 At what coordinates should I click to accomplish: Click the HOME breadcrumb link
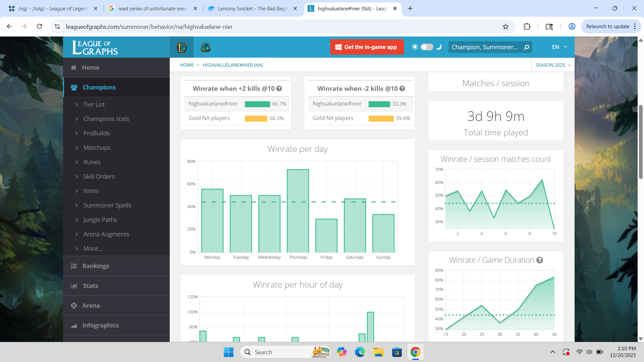coord(187,65)
